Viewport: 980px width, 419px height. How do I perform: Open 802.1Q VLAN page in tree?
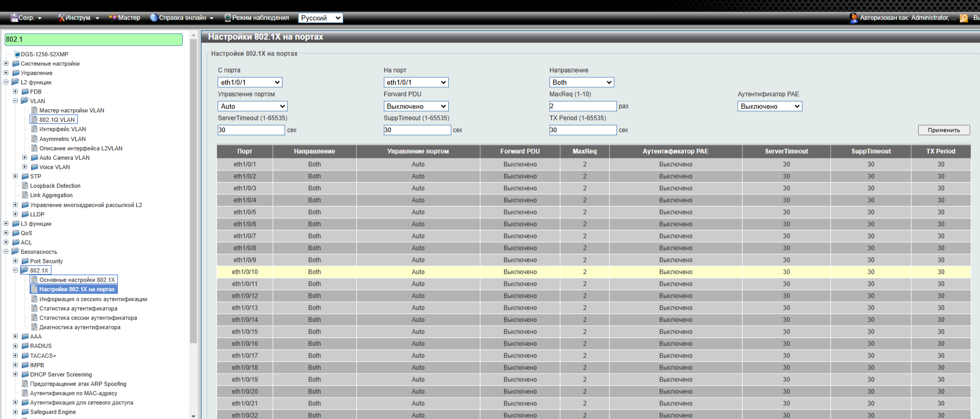point(57,120)
